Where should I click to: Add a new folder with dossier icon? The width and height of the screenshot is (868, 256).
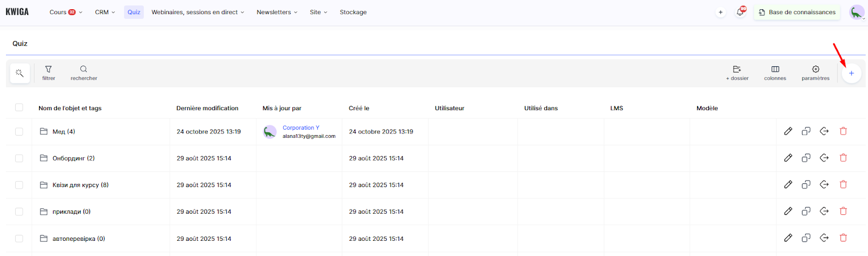coord(737,73)
